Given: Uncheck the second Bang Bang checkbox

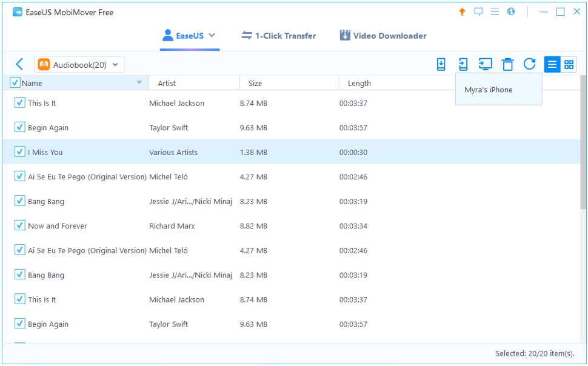Looking at the screenshot, I should pos(19,274).
